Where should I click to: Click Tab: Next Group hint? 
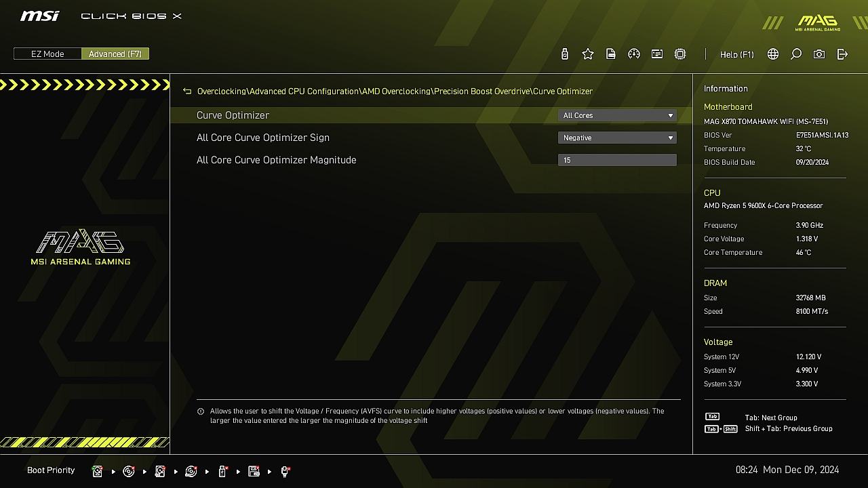pos(771,418)
